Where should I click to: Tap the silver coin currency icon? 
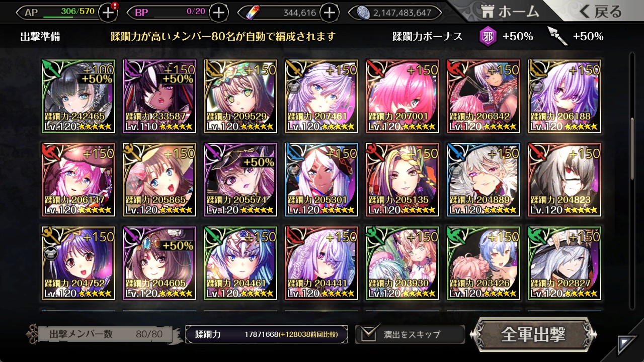tap(364, 13)
